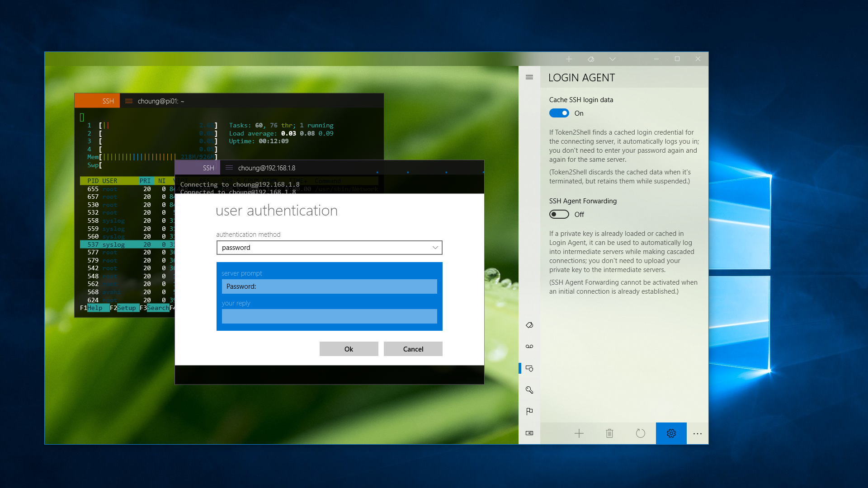
Task: Open the hamburger menu beside LOGIN AGENT
Action: [x=529, y=77]
